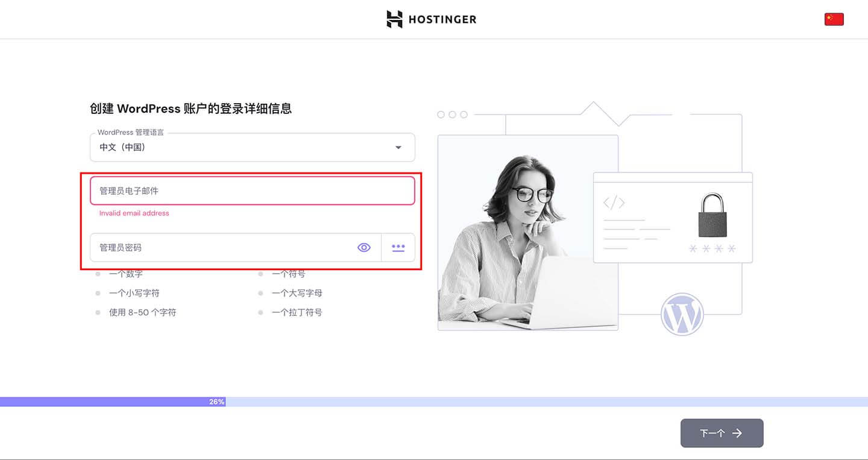Generate password with the three-dots icon
This screenshot has height=460, width=868.
[398, 247]
